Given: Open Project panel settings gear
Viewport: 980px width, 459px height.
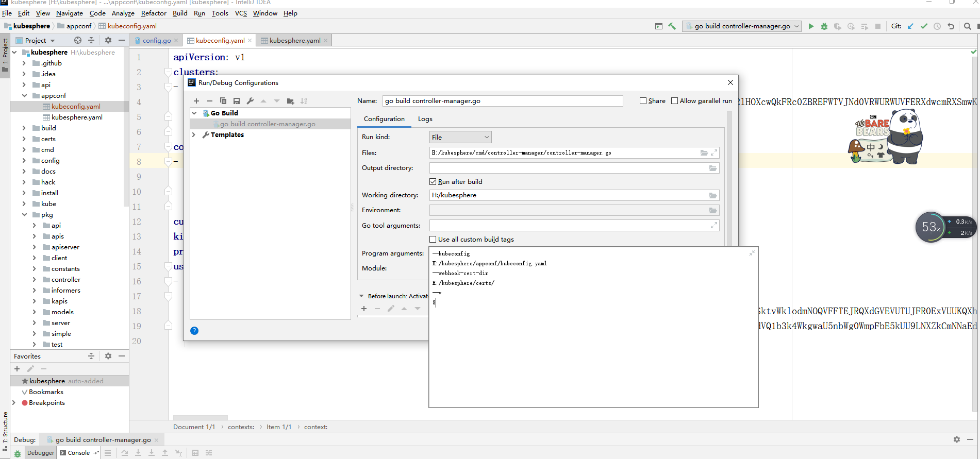Looking at the screenshot, I should tap(108, 40).
